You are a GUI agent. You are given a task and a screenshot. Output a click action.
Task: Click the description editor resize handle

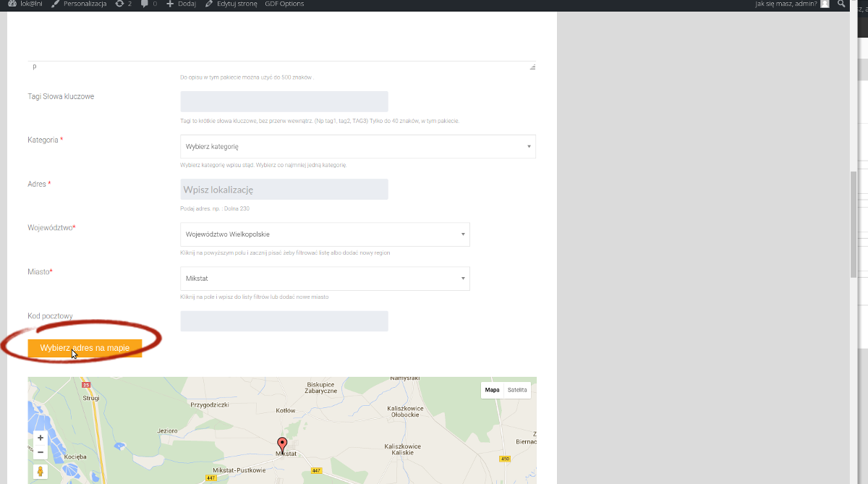532,67
